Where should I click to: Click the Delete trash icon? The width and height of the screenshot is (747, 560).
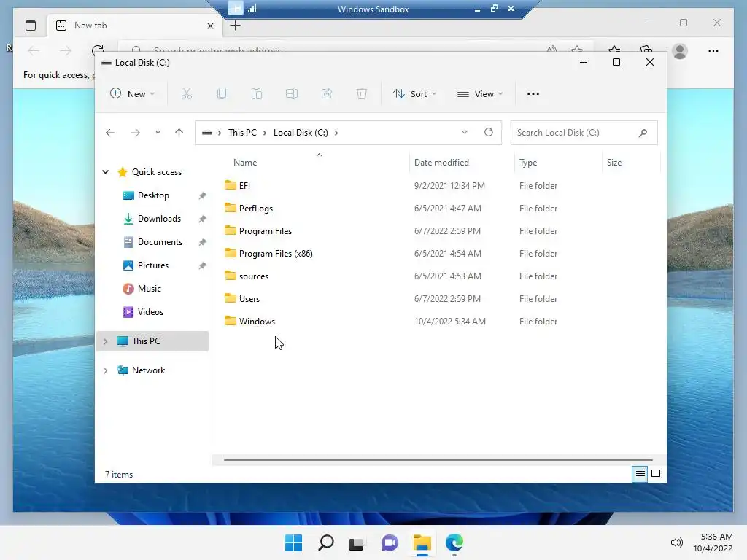[x=362, y=94]
